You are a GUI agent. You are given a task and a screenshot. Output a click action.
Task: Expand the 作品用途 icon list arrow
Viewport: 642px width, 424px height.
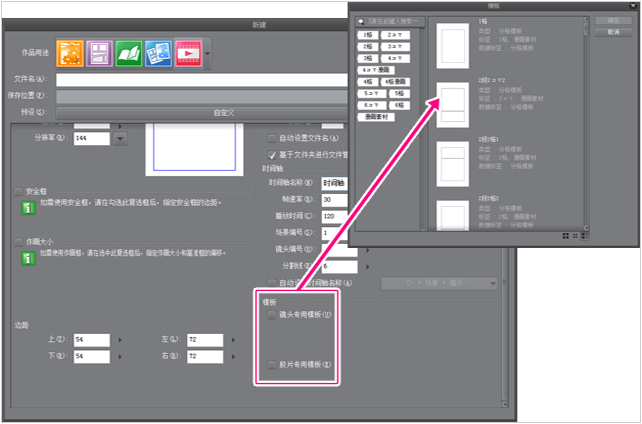point(208,54)
